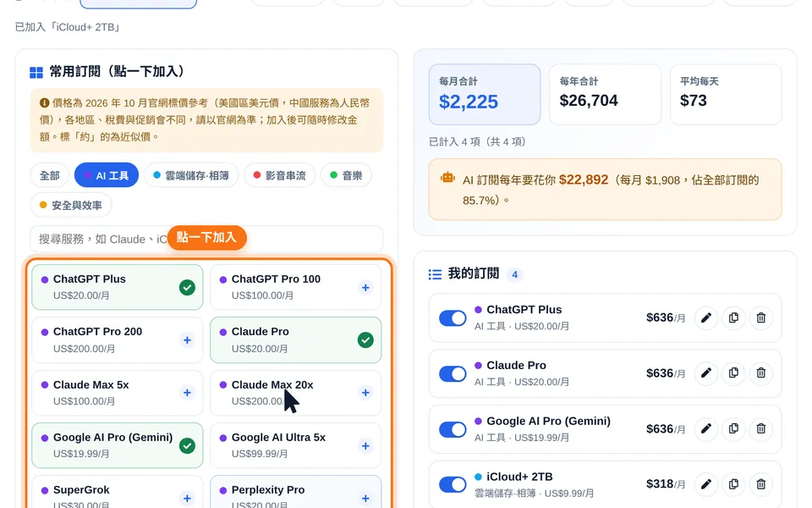Add Perplexity Pro with plus icon
Screen dimensions: 812x508
click(x=365, y=499)
